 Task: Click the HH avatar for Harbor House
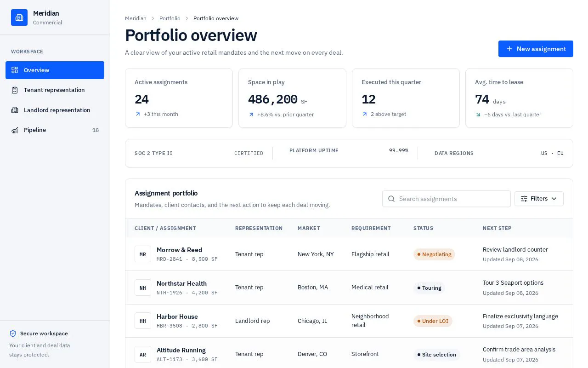point(143,321)
